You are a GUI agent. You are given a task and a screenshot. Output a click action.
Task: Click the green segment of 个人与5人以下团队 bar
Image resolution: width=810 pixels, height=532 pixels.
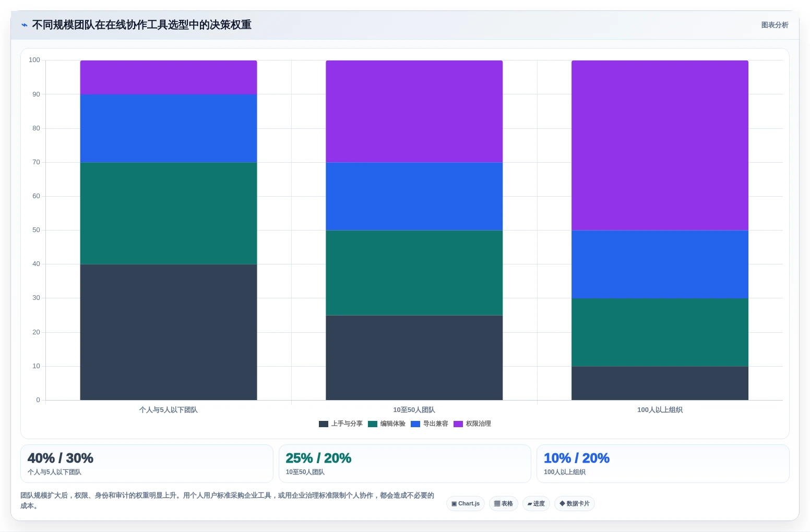click(169, 213)
